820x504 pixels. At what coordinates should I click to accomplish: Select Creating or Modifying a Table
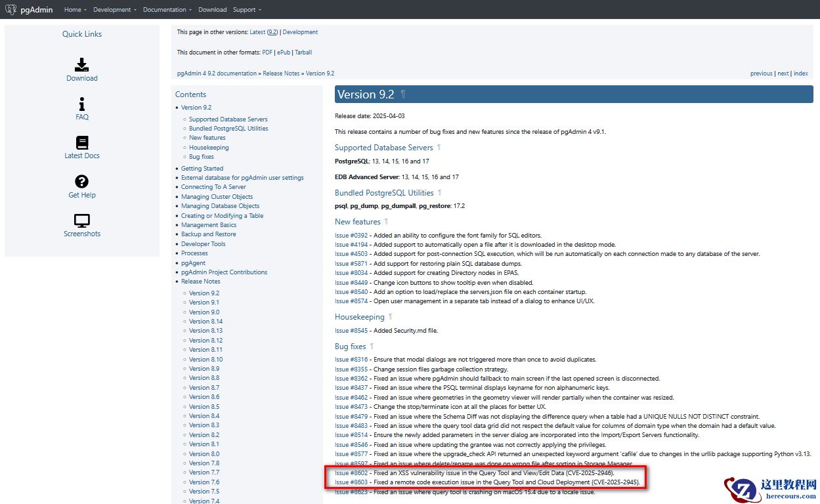[x=222, y=216]
